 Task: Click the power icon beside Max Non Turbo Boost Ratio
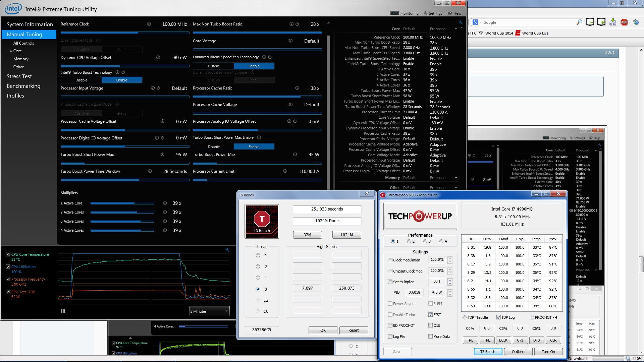297,24
